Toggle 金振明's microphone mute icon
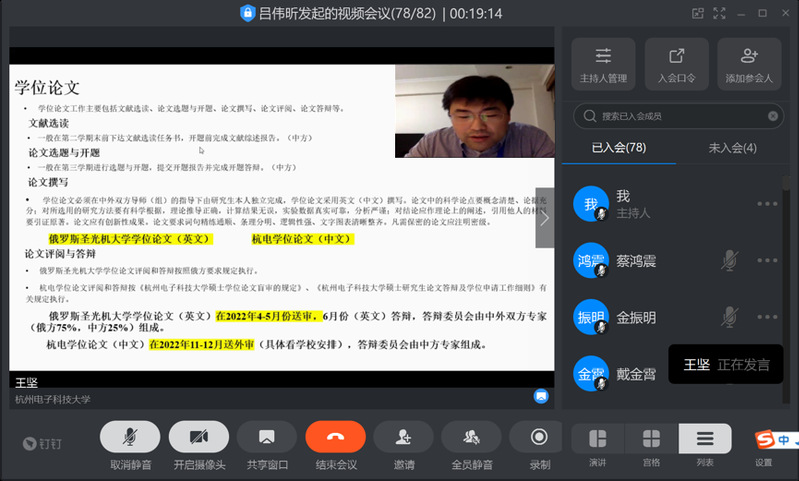The image size is (799, 481). click(729, 317)
